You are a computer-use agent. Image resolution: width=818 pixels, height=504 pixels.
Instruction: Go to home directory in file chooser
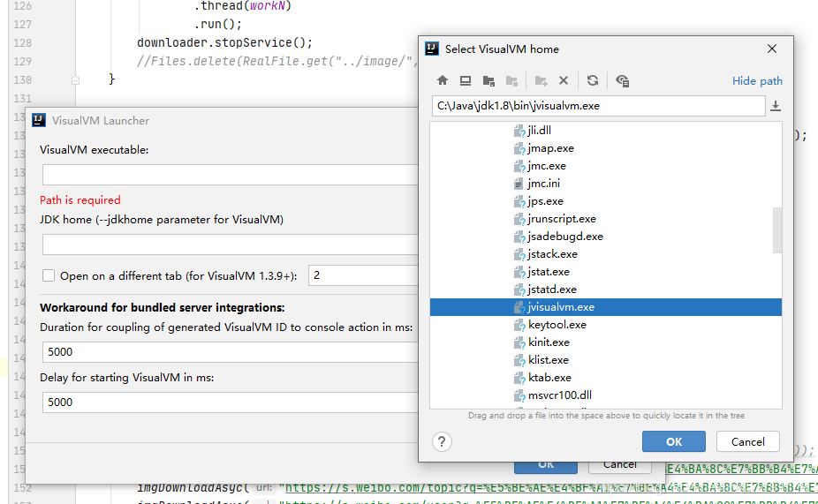[443, 80]
